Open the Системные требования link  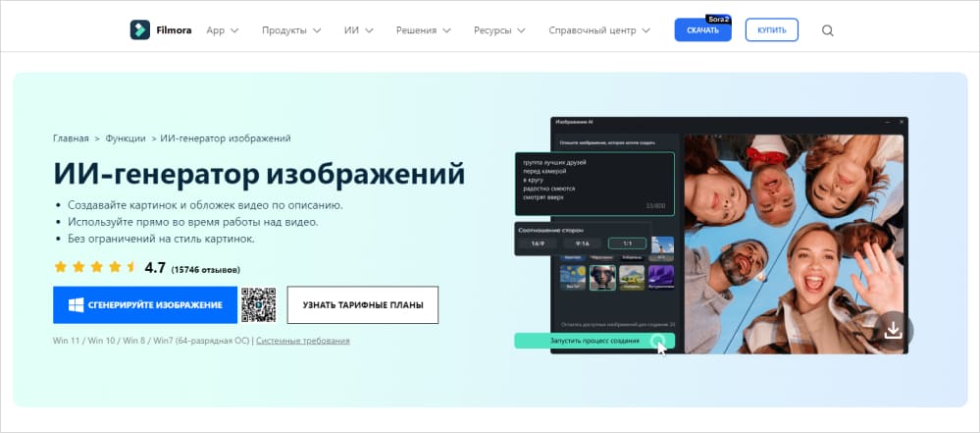click(x=302, y=341)
